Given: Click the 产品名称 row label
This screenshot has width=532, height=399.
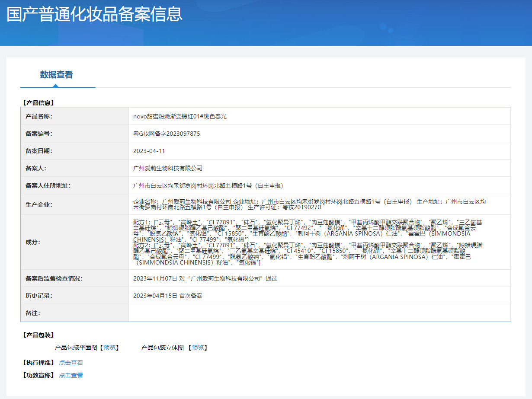Looking at the screenshot, I should (39, 116).
